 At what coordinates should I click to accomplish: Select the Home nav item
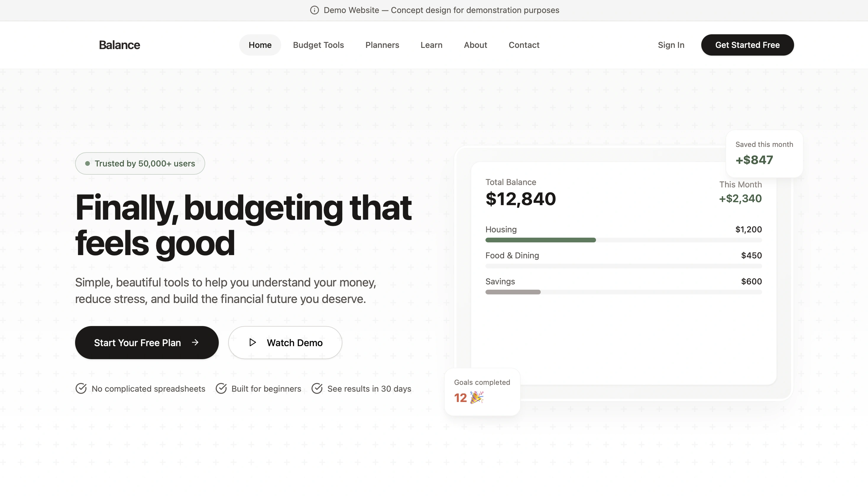click(x=260, y=45)
